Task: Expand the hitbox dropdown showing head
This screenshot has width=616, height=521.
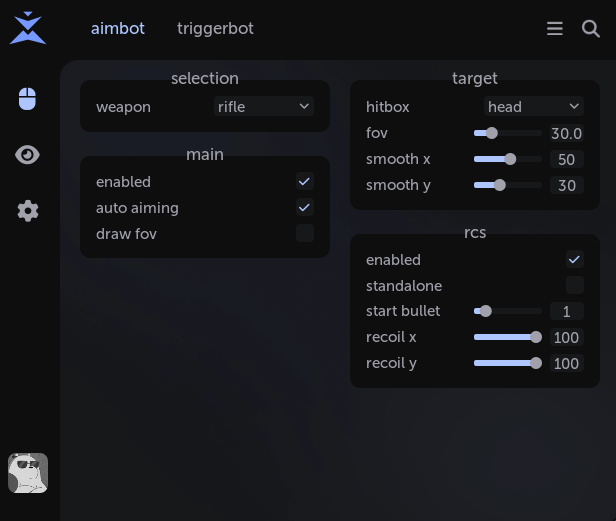Action: (x=534, y=106)
